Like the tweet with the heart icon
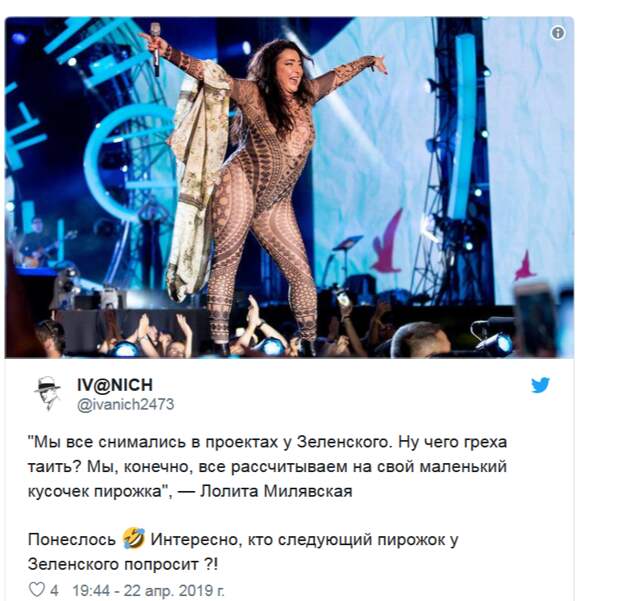 click(x=37, y=590)
